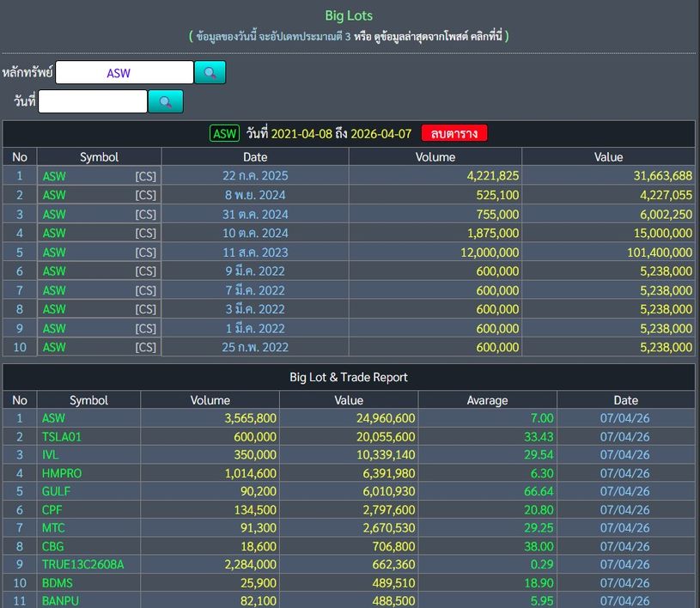
Task: Select ASW in row 1 of history table
Action: click(x=54, y=176)
